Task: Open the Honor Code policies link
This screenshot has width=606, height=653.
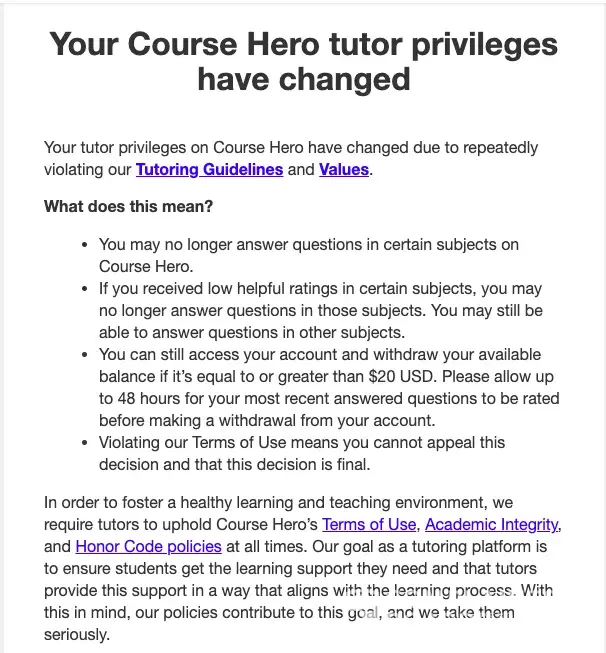Action: 148,546
